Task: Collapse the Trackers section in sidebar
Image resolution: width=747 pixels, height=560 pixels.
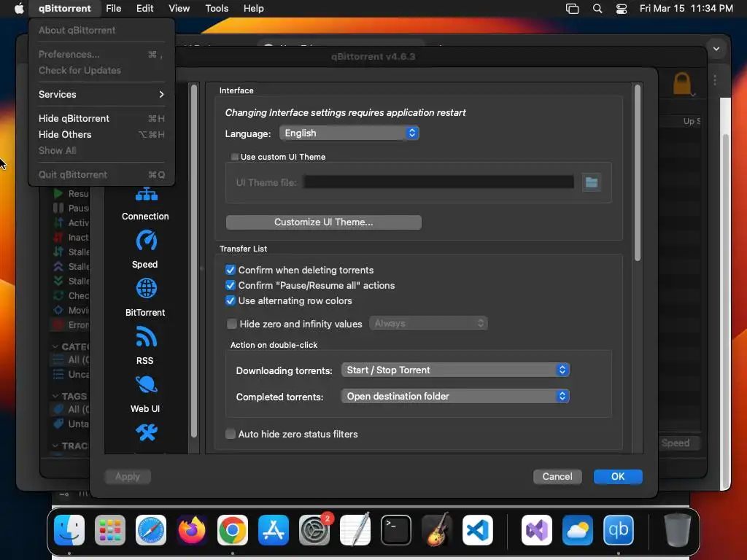Action: 55,446
